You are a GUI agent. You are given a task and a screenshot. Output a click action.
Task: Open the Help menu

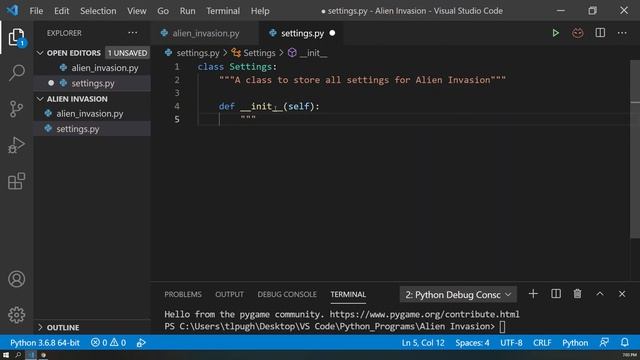click(x=260, y=11)
